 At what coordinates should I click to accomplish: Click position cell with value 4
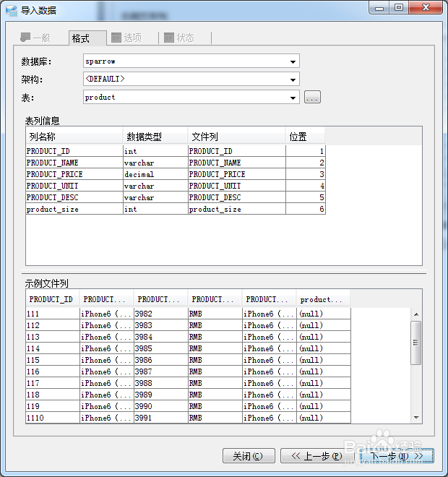click(x=306, y=186)
